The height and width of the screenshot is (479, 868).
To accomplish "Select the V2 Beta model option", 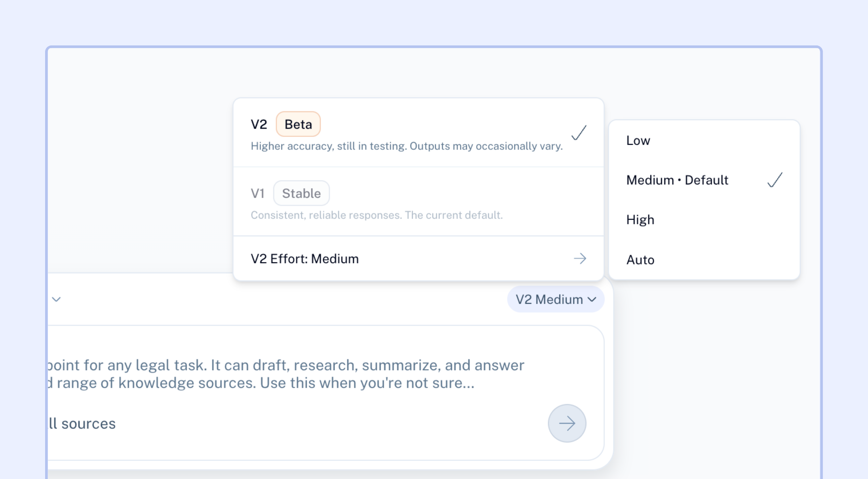I will click(418, 133).
